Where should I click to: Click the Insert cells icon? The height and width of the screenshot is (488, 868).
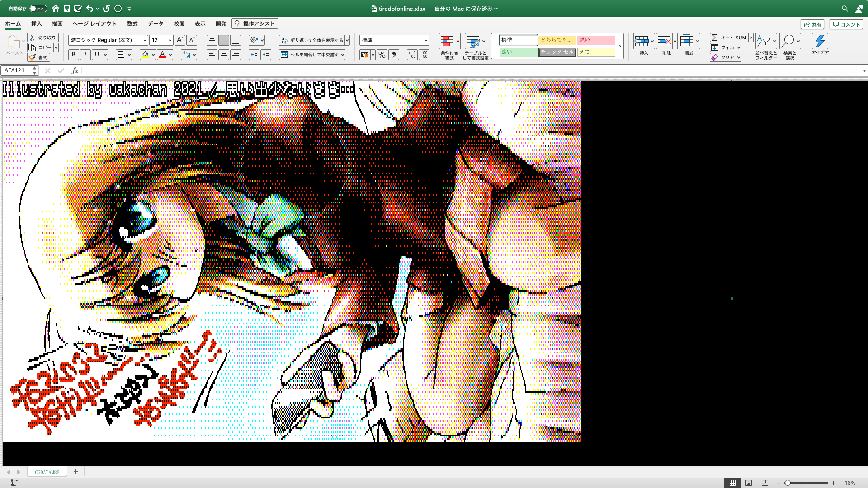click(642, 42)
